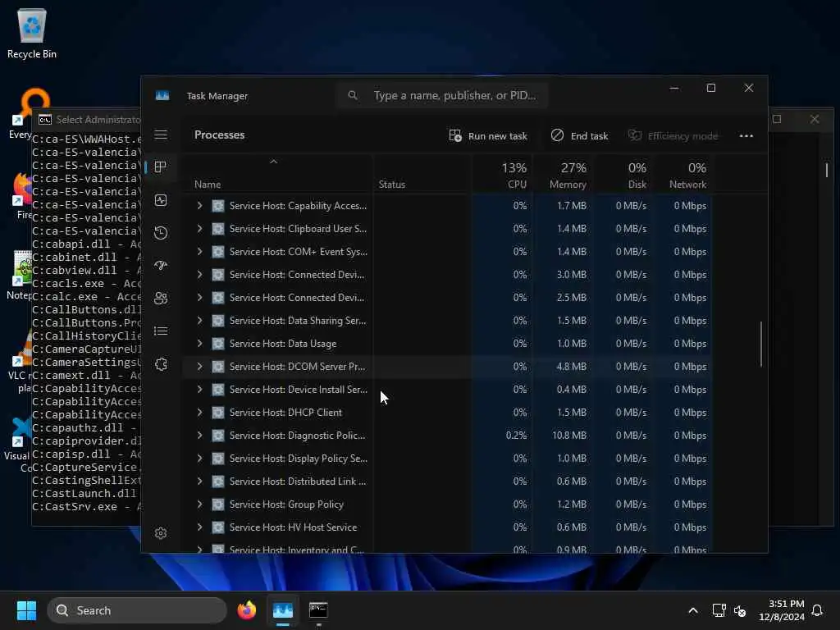840x630 pixels.
Task: Click the 0.2% CPU value
Action: (x=516, y=436)
